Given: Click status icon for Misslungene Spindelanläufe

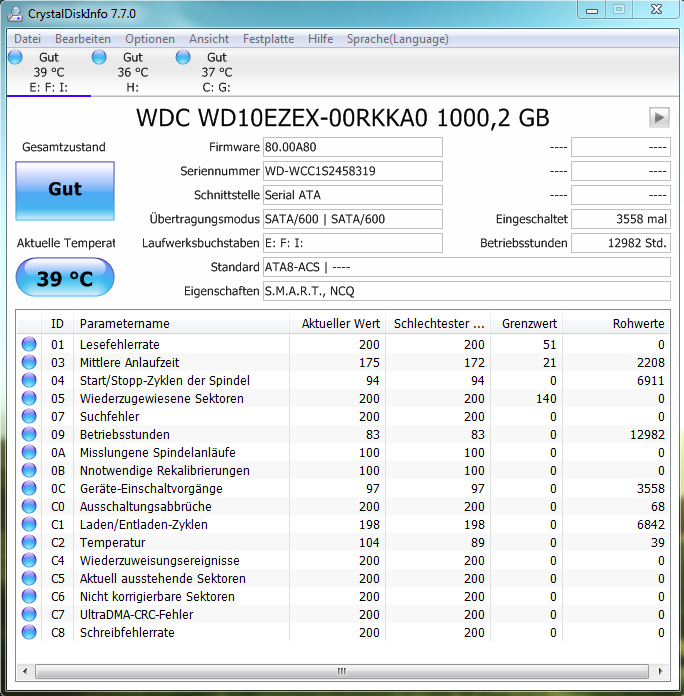Looking at the screenshot, I should (29, 452).
